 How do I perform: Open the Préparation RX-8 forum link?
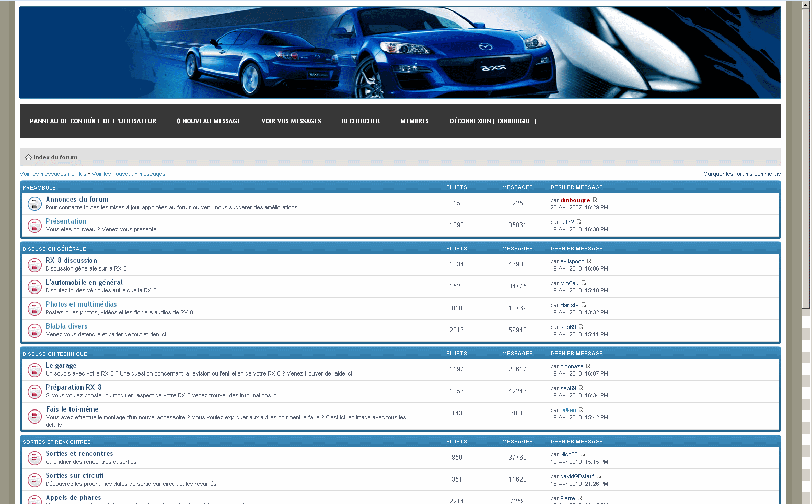[73, 388]
